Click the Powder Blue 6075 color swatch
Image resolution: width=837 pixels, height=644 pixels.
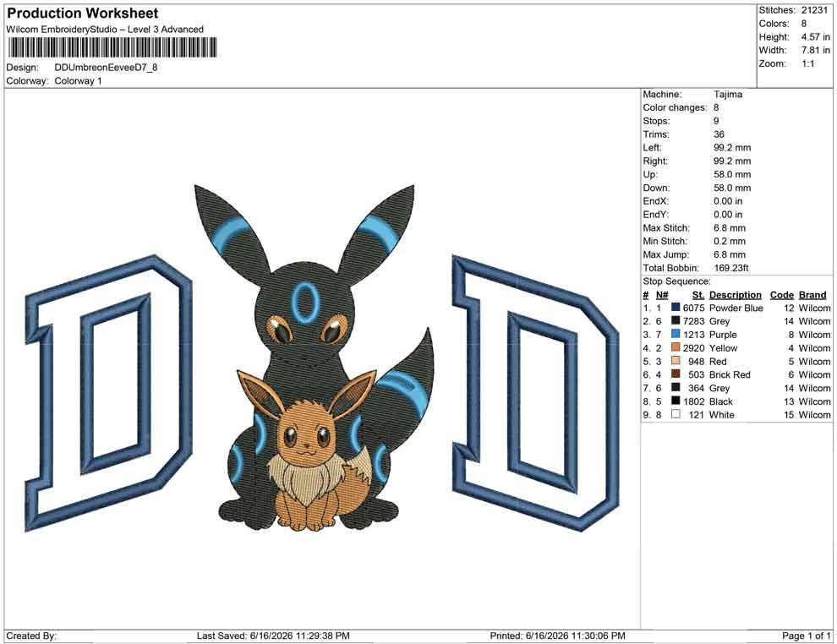pyautogui.click(x=676, y=308)
